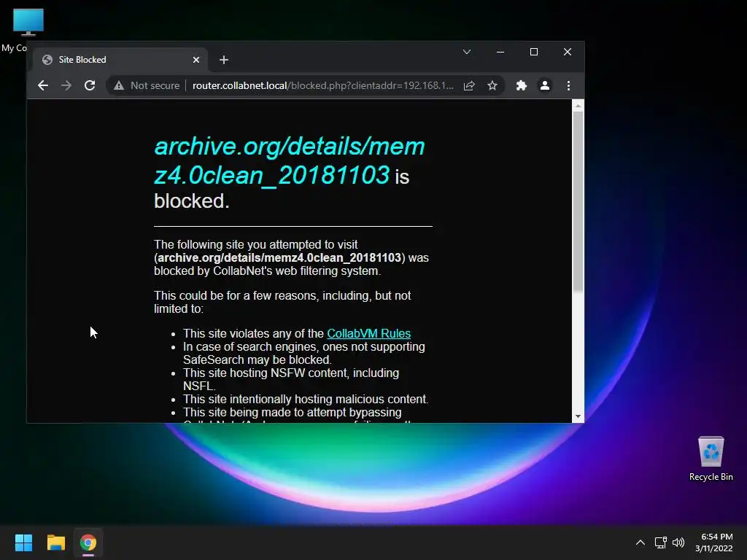Go back to the previous page

(x=43, y=86)
